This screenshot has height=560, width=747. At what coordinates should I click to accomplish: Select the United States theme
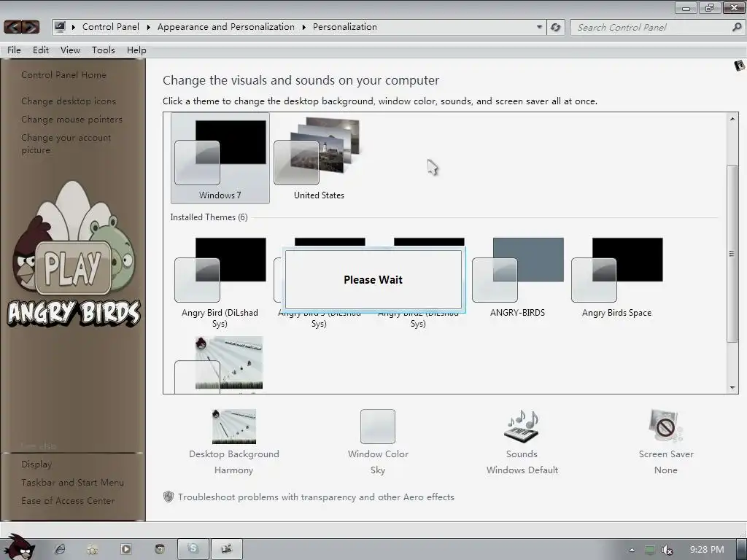[x=319, y=158]
